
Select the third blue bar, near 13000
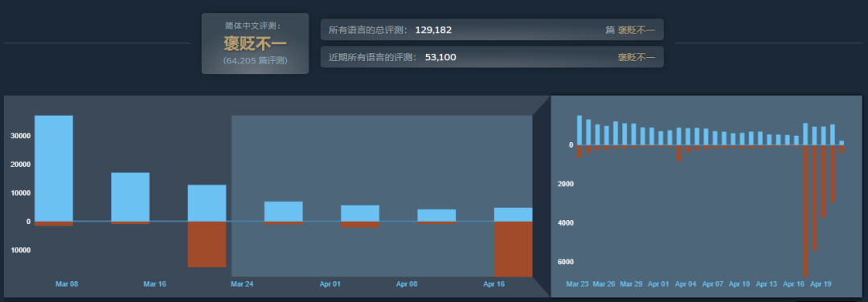click(207, 203)
